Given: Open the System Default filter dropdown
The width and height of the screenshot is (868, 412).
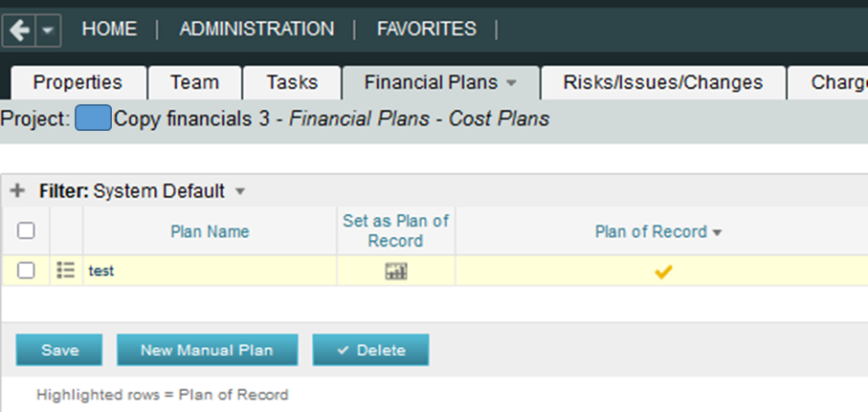Looking at the screenshot, I should 240,191.
